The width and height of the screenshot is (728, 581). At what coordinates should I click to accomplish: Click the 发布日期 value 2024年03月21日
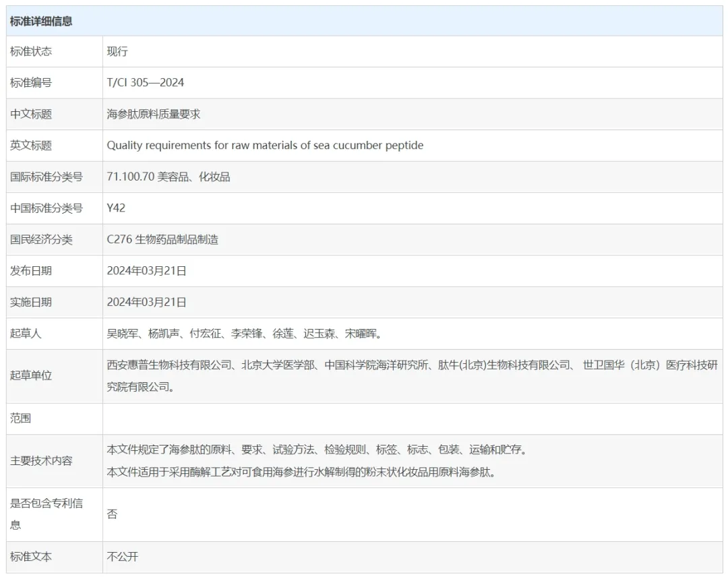point(146,270)
